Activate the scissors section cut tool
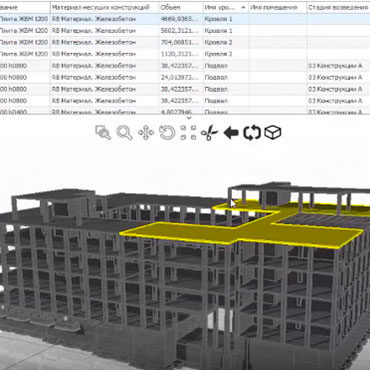The image size is (370, 370). (209, 133)
